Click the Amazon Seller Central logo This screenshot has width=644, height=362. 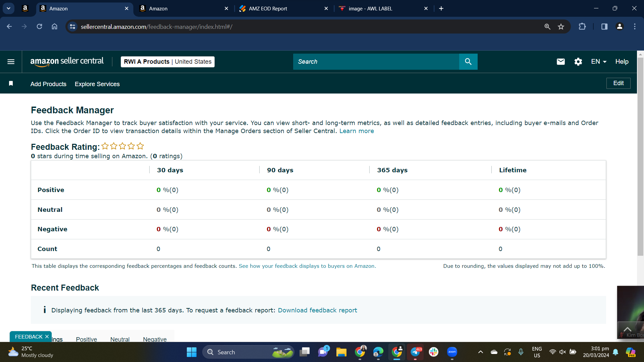[x=67, y=62]
